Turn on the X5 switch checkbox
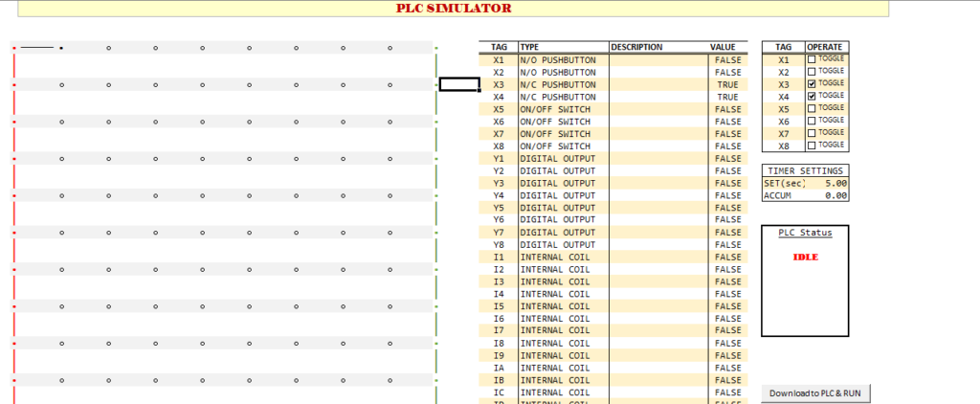Screen dimensions: 980x404 tap(813, 109)
